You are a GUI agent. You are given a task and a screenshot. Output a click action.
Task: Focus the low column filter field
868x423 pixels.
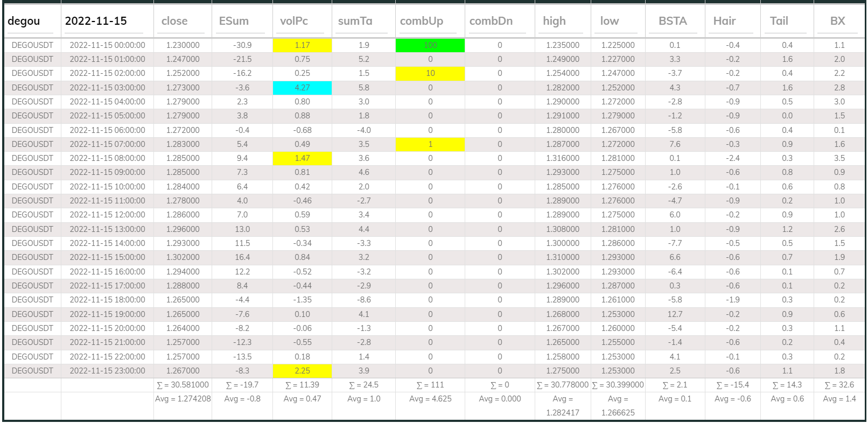click(x=618, y=22)
